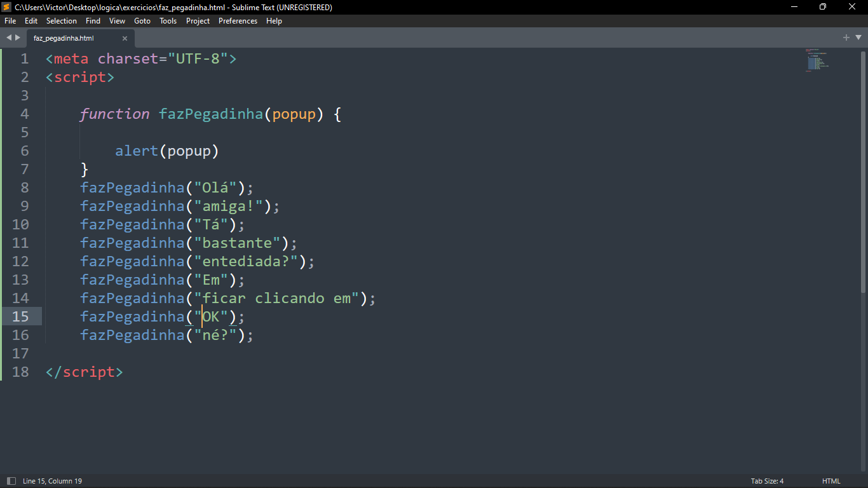Click the popup parameter on line 4
This screenshot has height=488, width=868.
click(x=294, y=115)
